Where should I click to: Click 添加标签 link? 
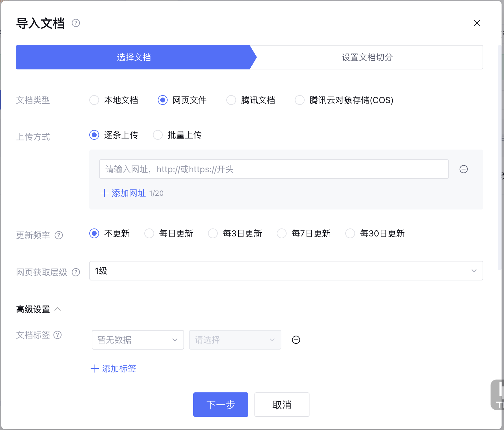[x=114, y=369]
